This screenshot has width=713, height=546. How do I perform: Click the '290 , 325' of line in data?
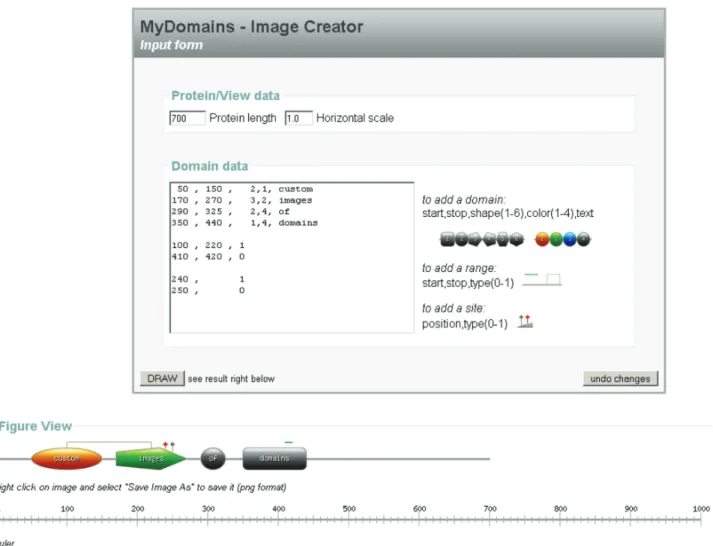(231, 211)
